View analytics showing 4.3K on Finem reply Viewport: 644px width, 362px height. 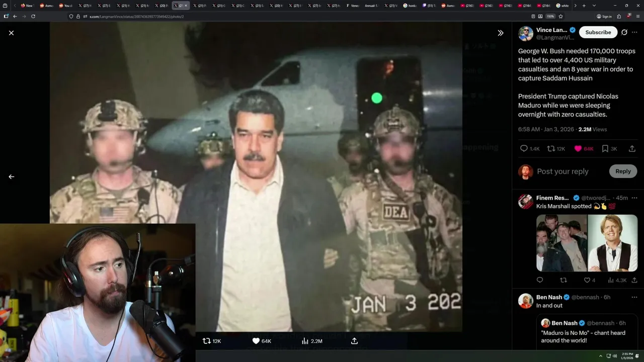(x=617, y=280)
